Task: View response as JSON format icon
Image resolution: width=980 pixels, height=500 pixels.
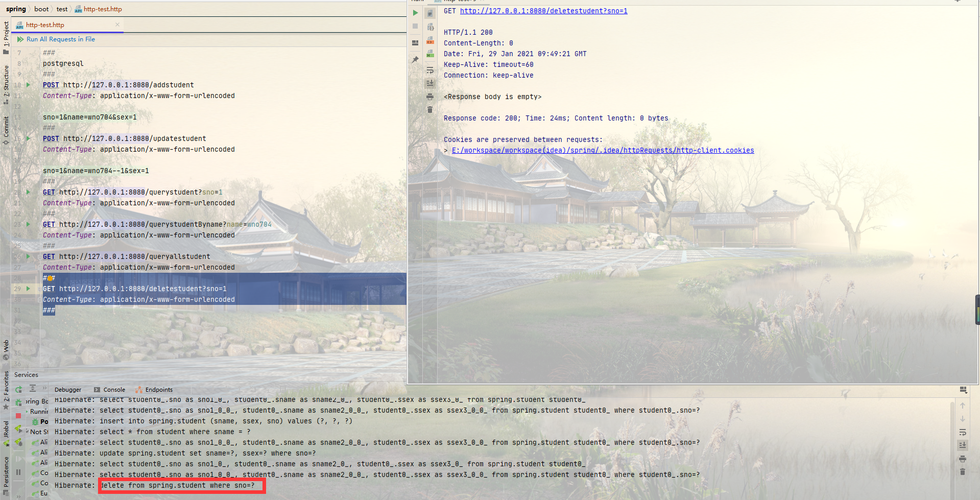Action: [430, 27]
